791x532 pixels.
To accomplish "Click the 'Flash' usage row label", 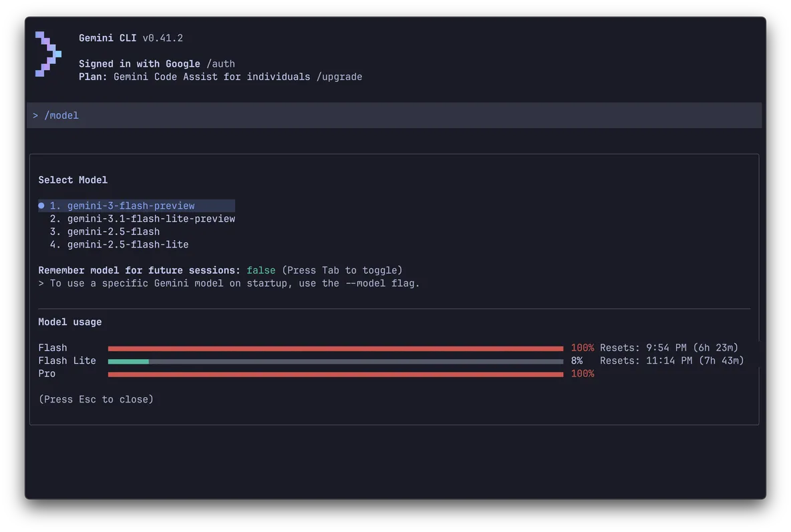I will pos(53,348).
